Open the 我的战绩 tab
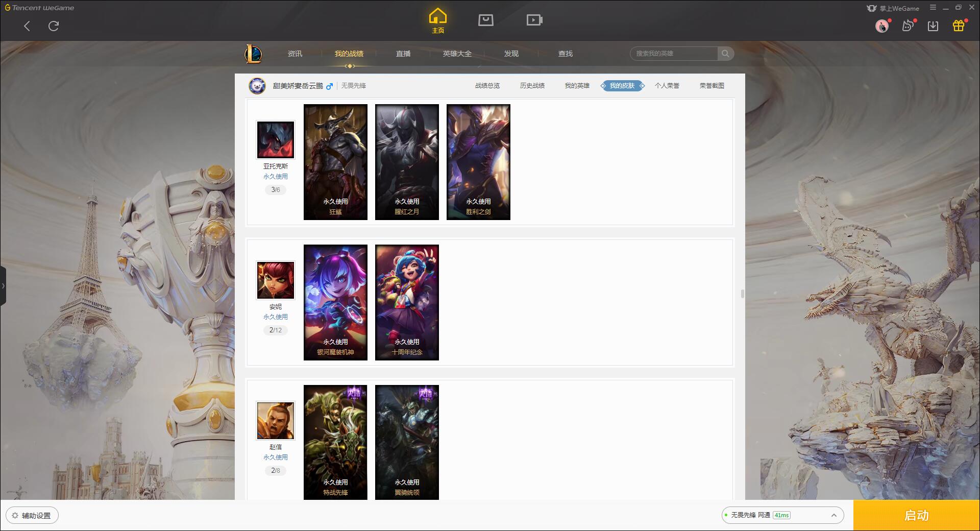980x531 pixels. [x=349, y=54]
